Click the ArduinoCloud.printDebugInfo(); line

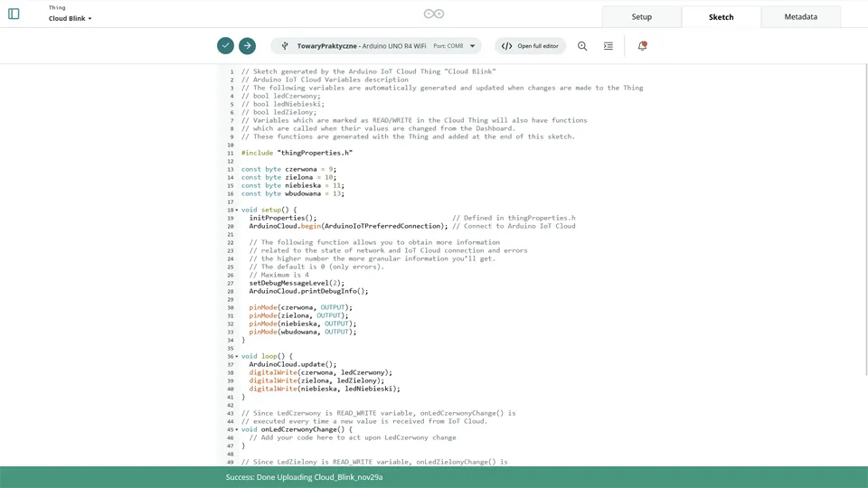308,291
